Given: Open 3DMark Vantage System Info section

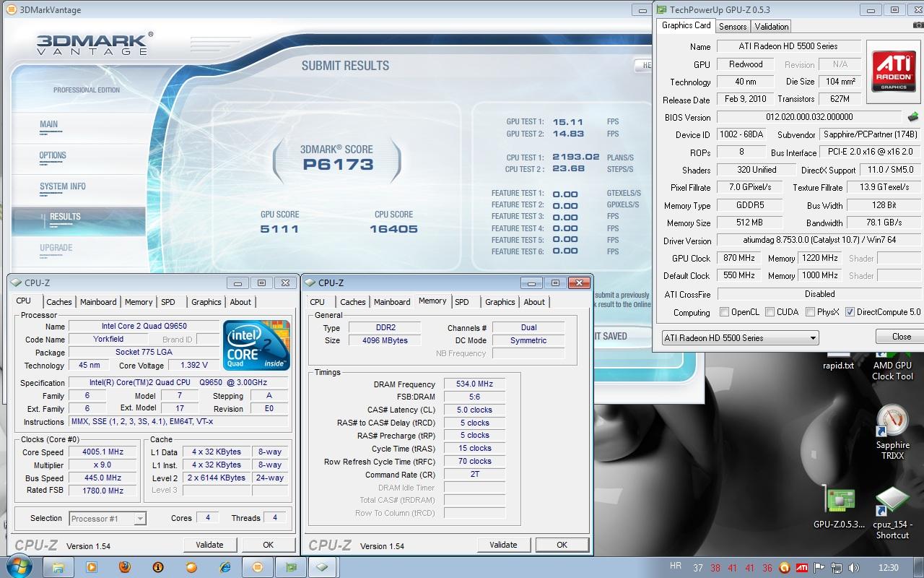Looking at the screenshot, I should [63, 186].
